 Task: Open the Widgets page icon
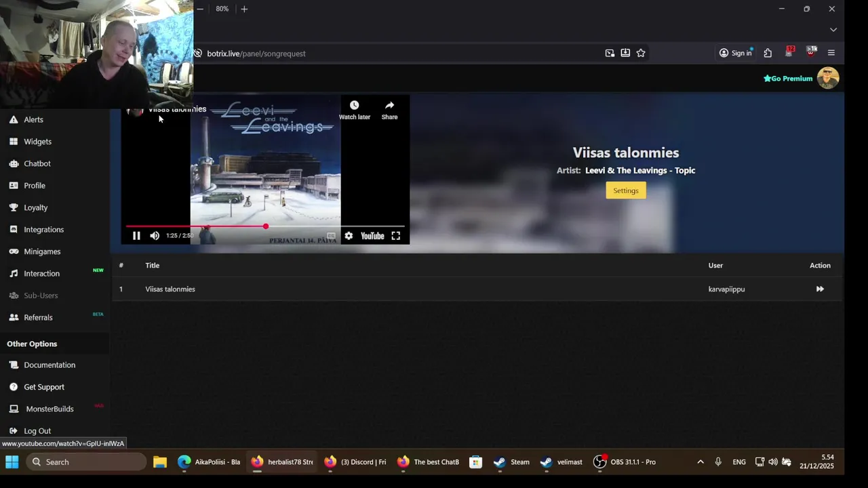pos(14,142)
